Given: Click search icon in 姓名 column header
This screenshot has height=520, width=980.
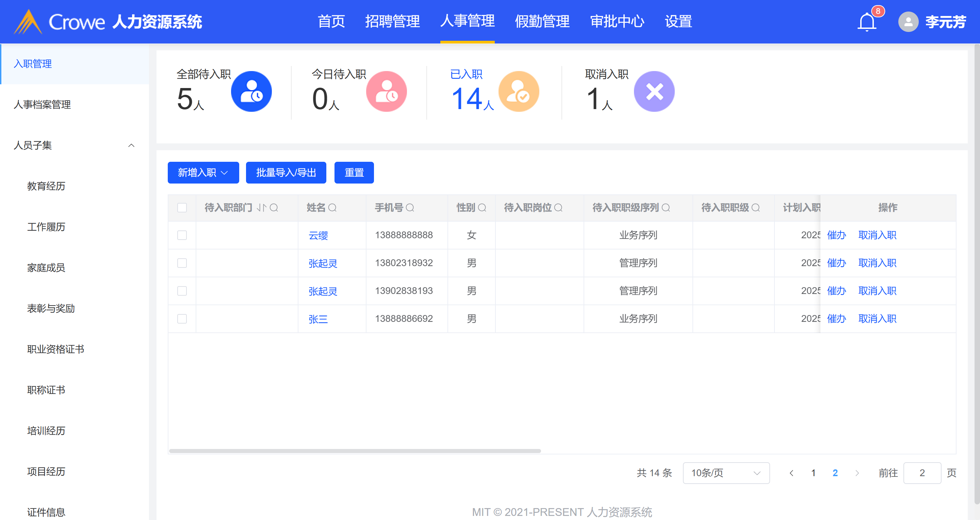Looking at the screenshot, I should click(332, 208).
